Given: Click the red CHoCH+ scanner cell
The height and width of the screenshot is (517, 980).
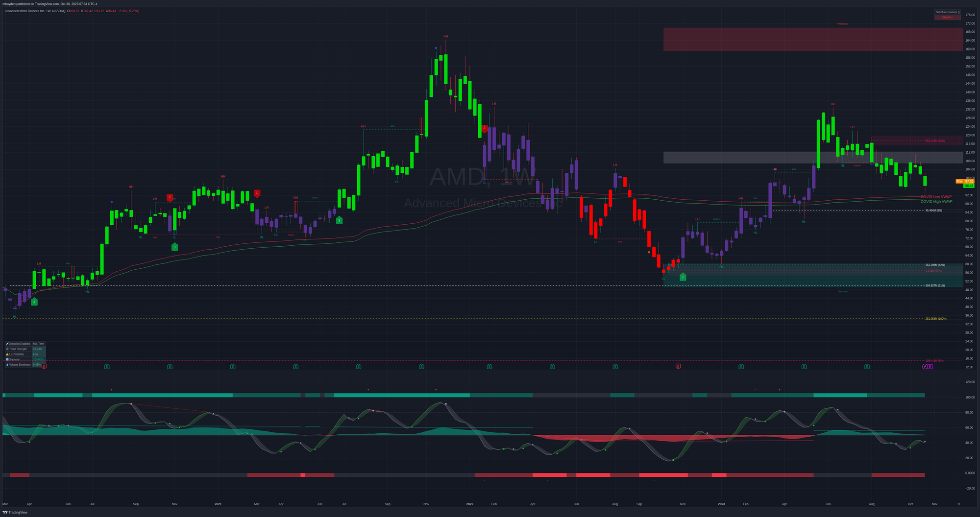Looking at the screenshot, I should (x=947, y=17).
